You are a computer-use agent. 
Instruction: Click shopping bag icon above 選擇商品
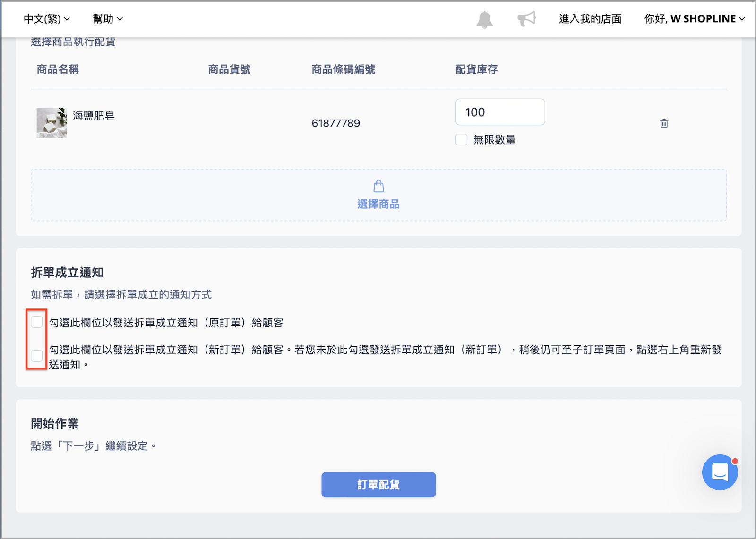pos(378,186)
